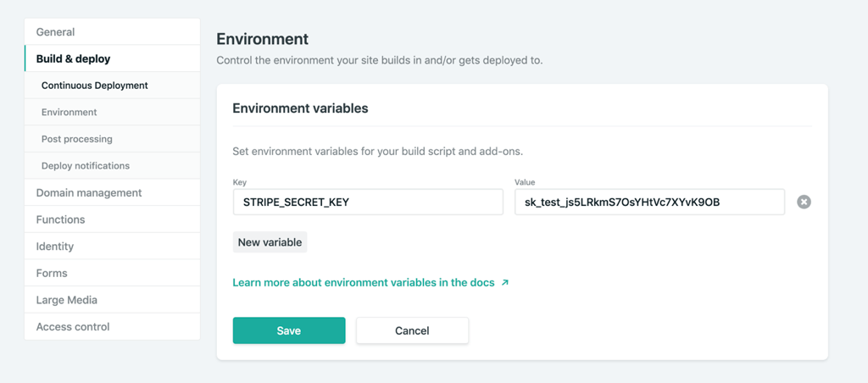Open Large Media settings
The width and height of the screenshot is (868, 383).
[x=113, y=300]
